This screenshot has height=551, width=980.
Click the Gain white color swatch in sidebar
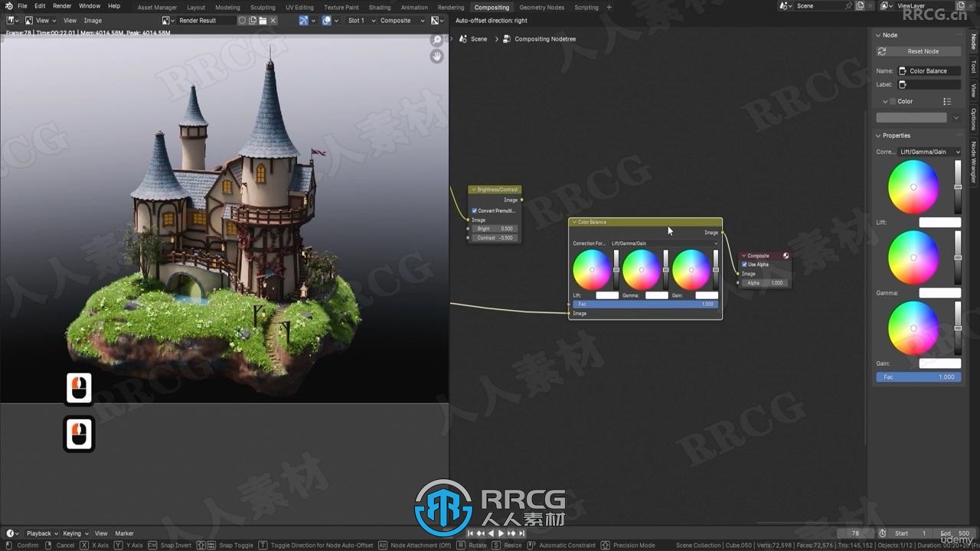(940, 364)
